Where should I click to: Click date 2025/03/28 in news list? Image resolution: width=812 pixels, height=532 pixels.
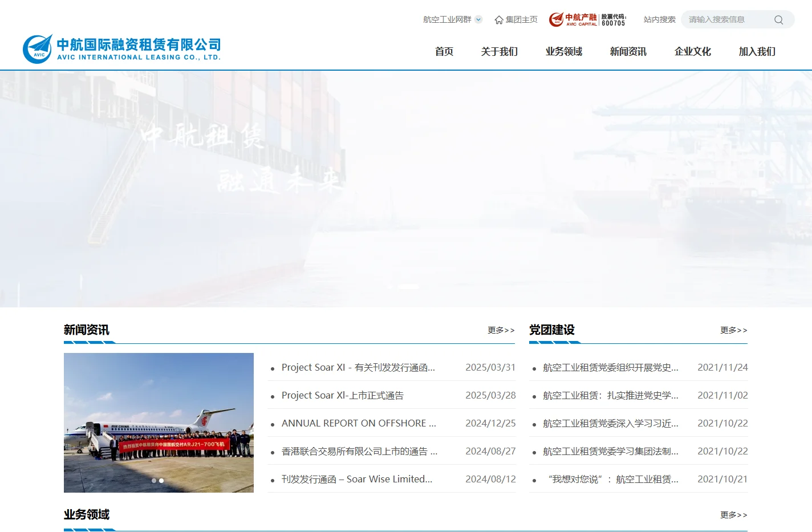point(490,395)
